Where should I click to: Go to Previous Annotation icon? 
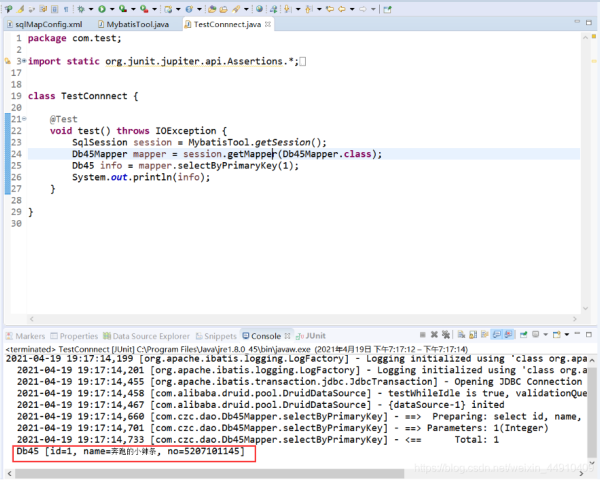[309, 9]
